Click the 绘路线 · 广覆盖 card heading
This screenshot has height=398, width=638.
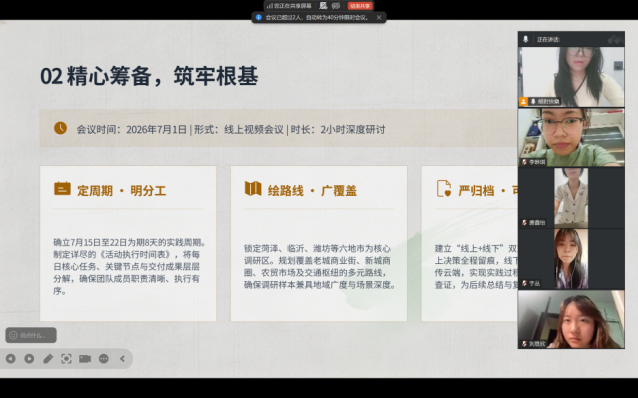click(312, 190)
